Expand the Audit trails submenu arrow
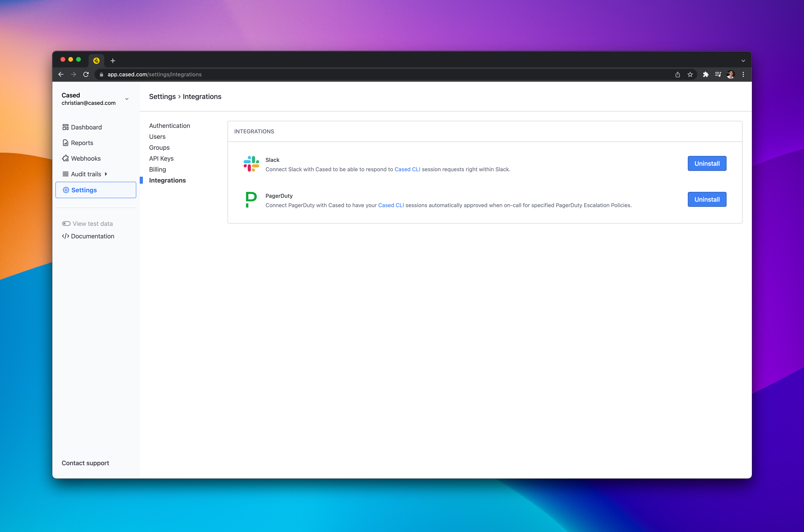Viewport: 804px width, 532px height. pyautogui.click(x=106, y=174)
